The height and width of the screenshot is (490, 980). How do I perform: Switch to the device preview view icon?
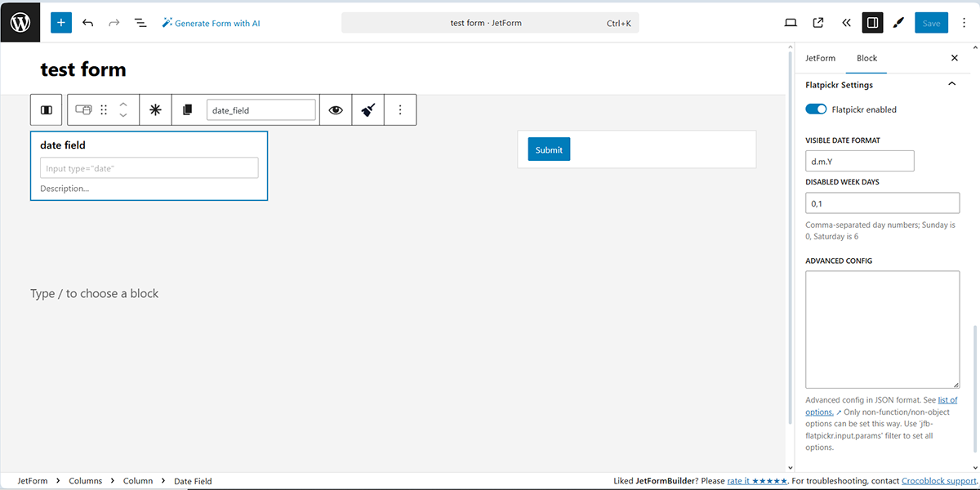coord(791,23)
